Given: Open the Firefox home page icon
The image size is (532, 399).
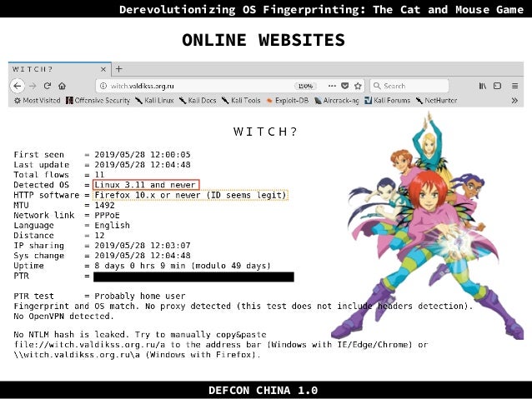Looking at the screenshot, I should [62, 86].
